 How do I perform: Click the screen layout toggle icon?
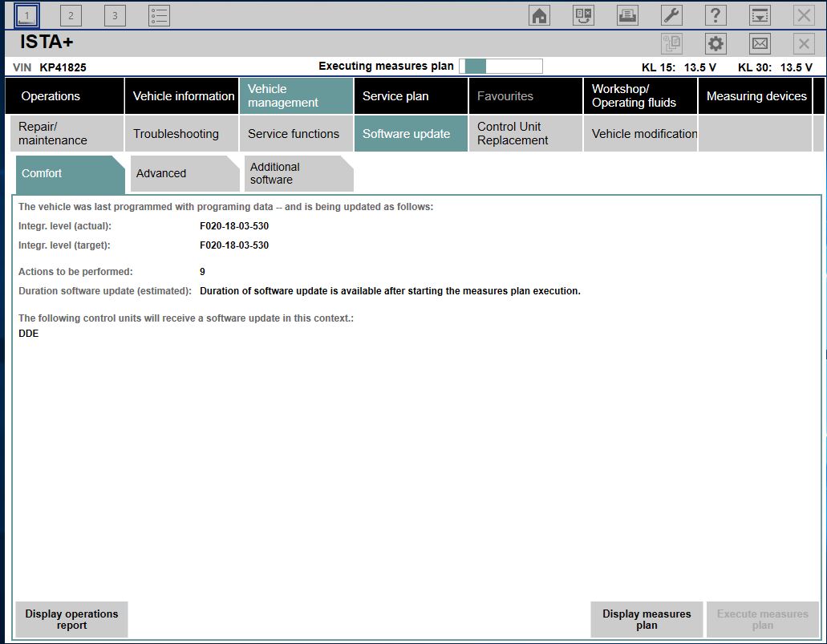click(760, 14)
